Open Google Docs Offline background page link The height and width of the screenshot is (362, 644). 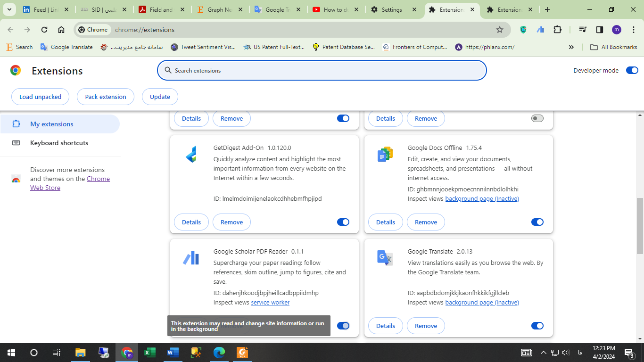(482, 199)
